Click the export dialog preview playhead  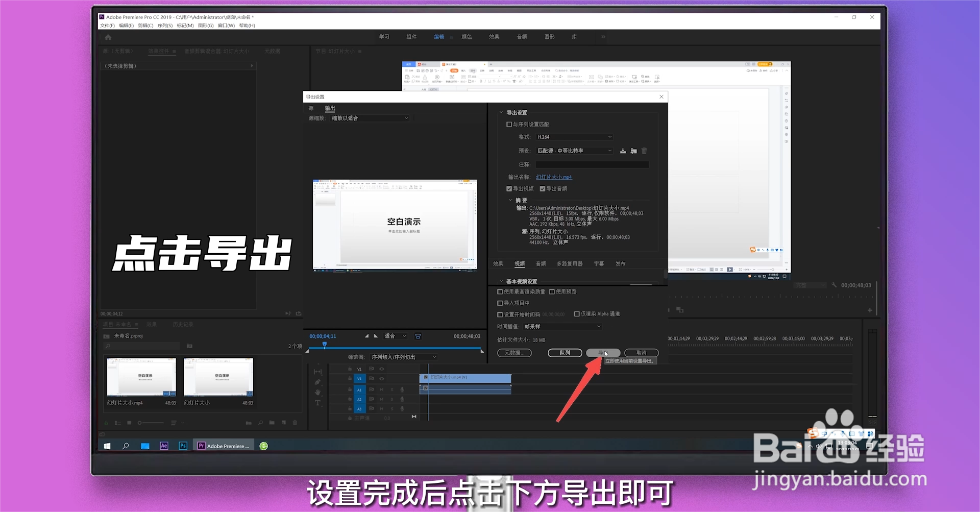click(325, 345)
